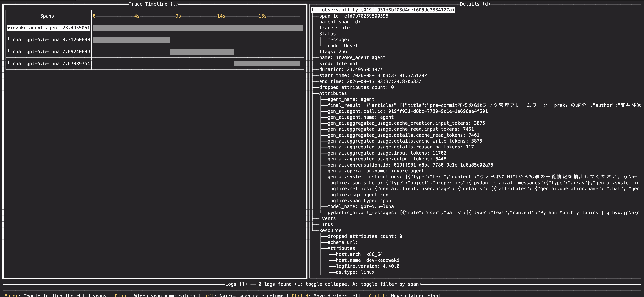Select the aggregated_usage.output_tokens: 5448 attribute
644x297 pixels.
[387, 159]
